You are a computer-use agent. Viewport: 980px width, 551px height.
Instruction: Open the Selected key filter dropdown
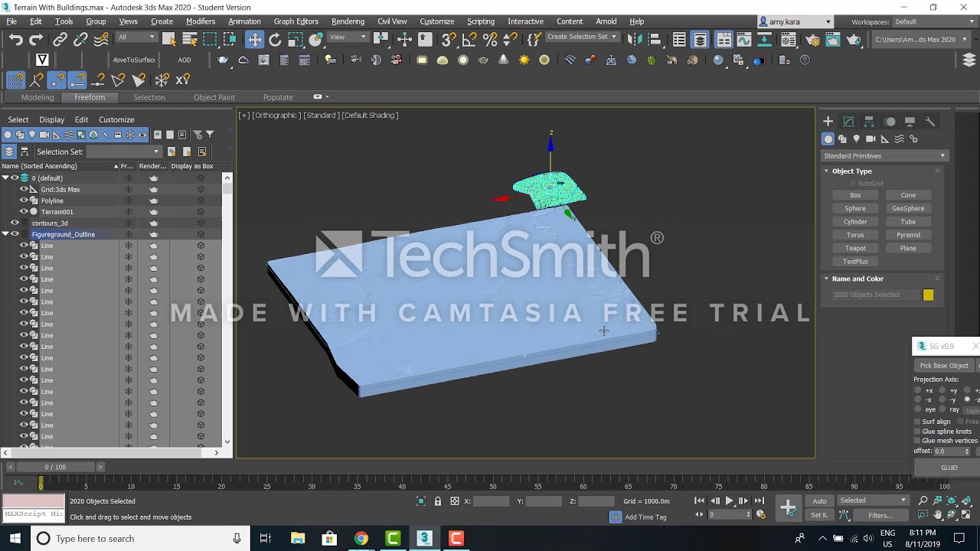click(873, 500)
